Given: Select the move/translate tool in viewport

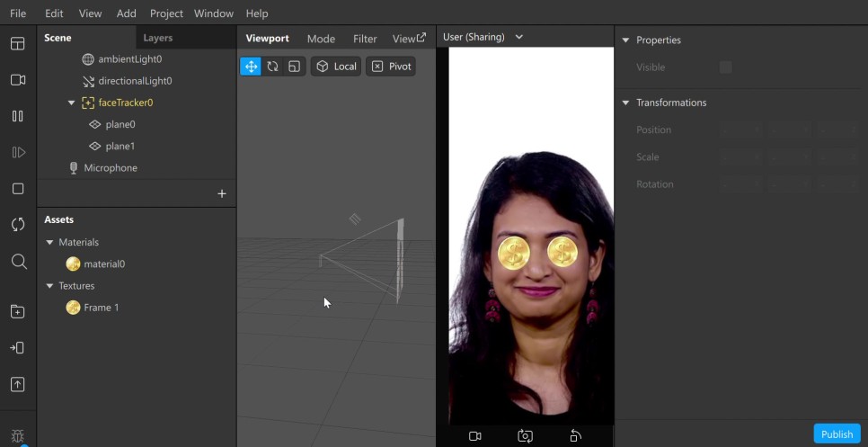Looking at the screenshot, I should [251, 67].
